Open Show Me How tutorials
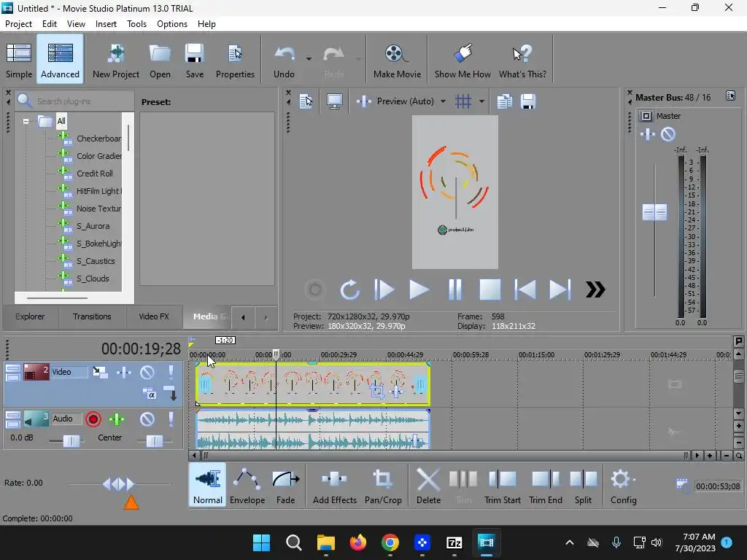The height and width of the screenshot is (560, 747). pos(462,61)
